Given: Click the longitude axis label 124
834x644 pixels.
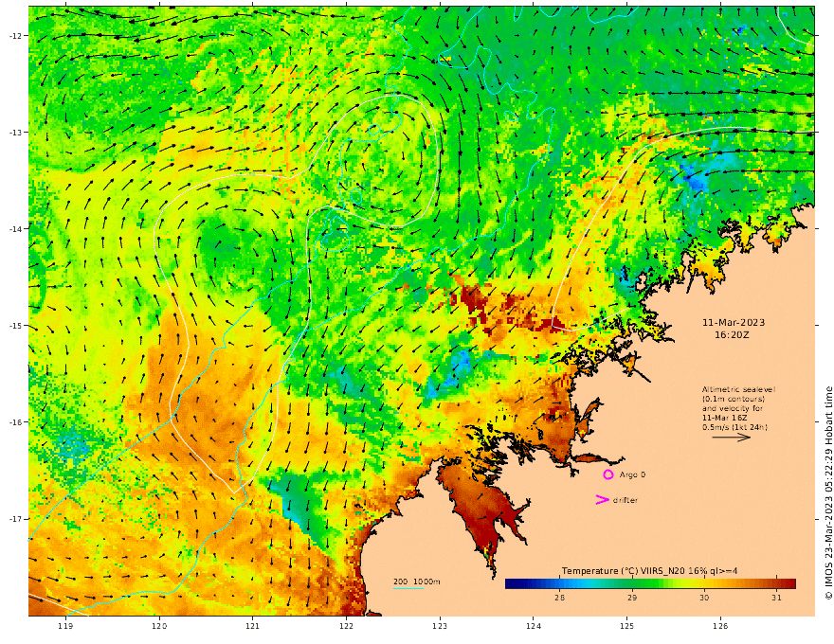Looking at the screenshot, I should (x=534, y=626).
